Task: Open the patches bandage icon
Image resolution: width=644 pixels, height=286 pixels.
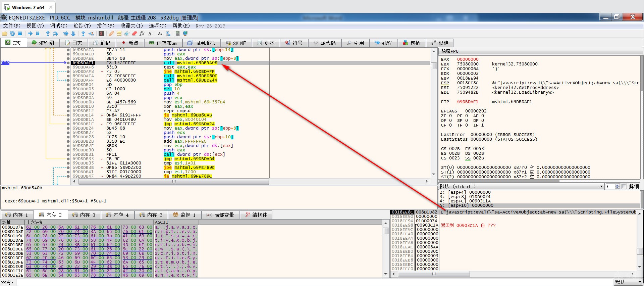Action: click(x=111, y=34)
